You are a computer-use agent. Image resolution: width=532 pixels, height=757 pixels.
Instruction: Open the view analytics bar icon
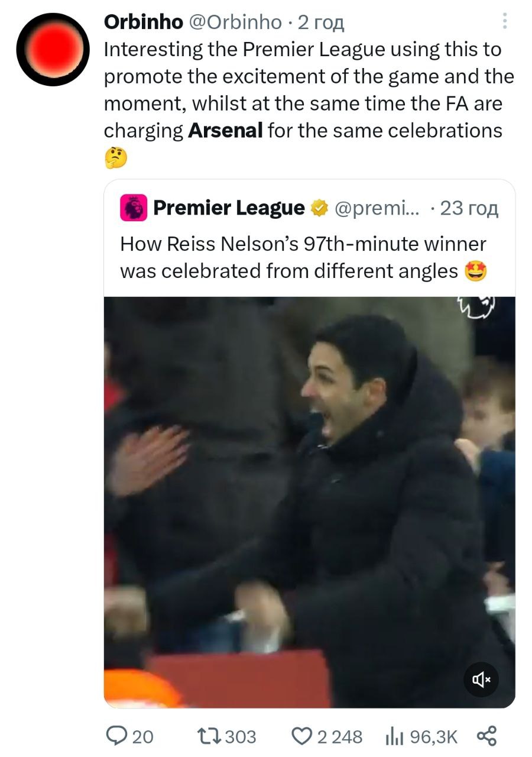394,736
